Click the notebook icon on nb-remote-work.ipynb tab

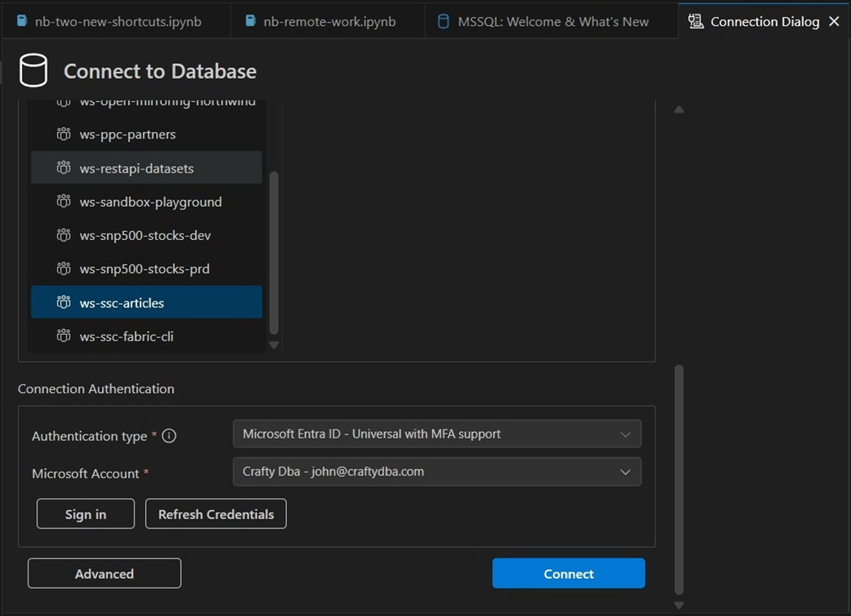(x=251, y=21)
